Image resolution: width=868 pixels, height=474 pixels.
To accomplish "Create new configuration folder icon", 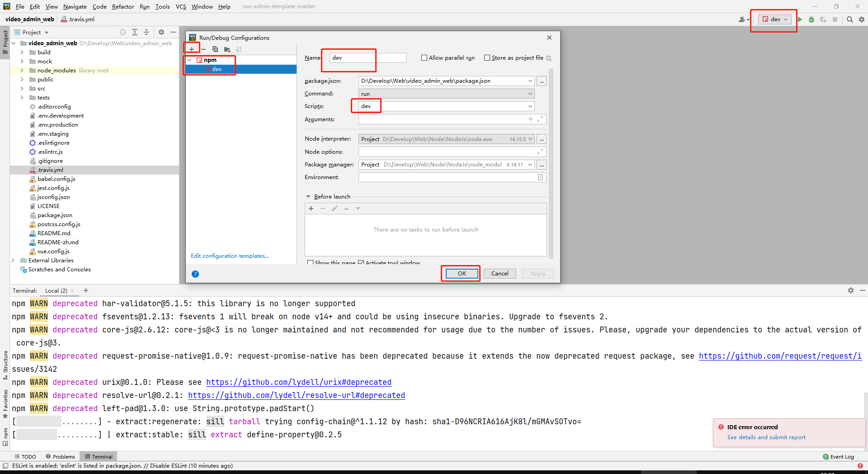I will click(227, 49).
